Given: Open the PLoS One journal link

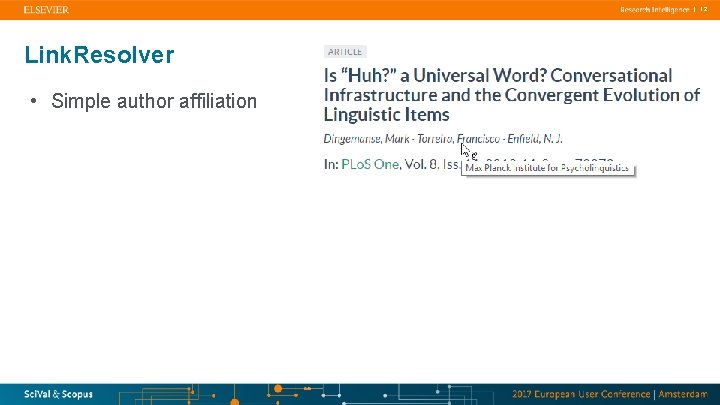Looking at the screenshot, I should point(370,164).
